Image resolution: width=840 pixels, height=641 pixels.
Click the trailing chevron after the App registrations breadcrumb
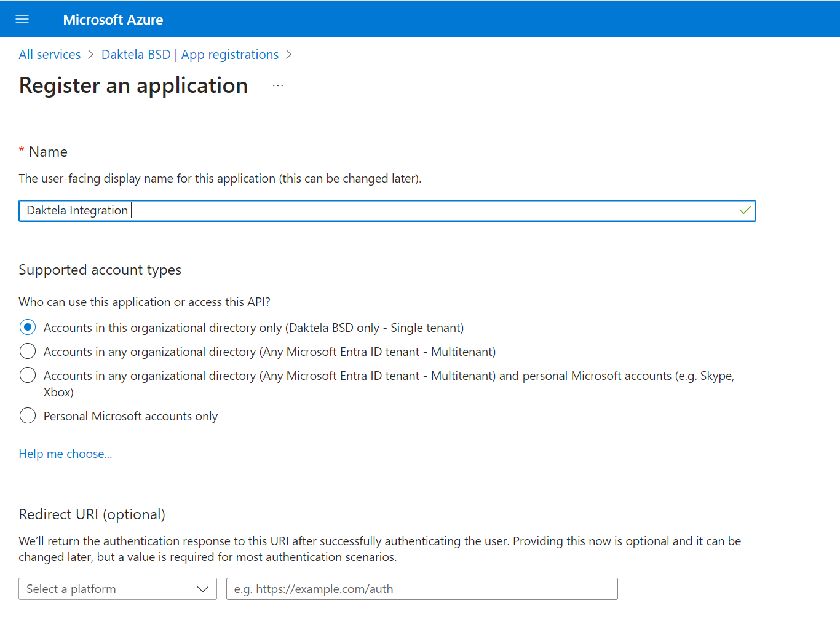(289, 54)
